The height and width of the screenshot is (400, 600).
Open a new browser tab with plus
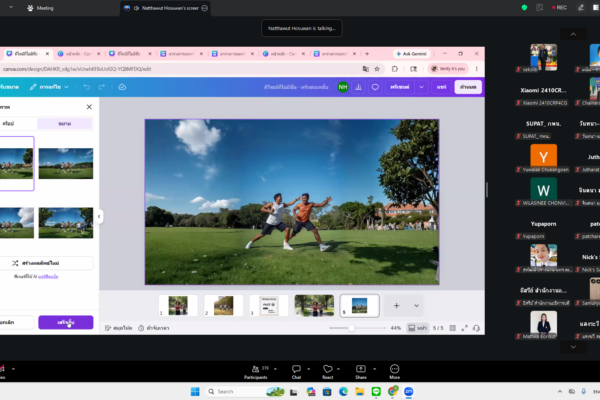[367, 54]
